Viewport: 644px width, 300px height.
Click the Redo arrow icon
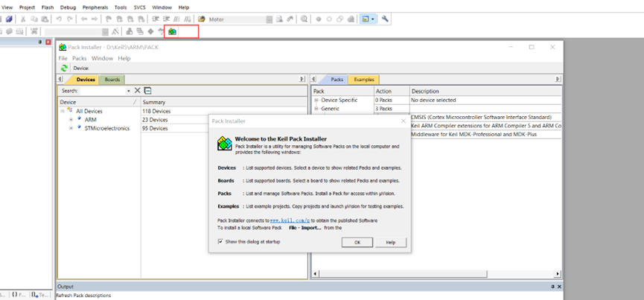pyautogui.click(x=70, y=19)
